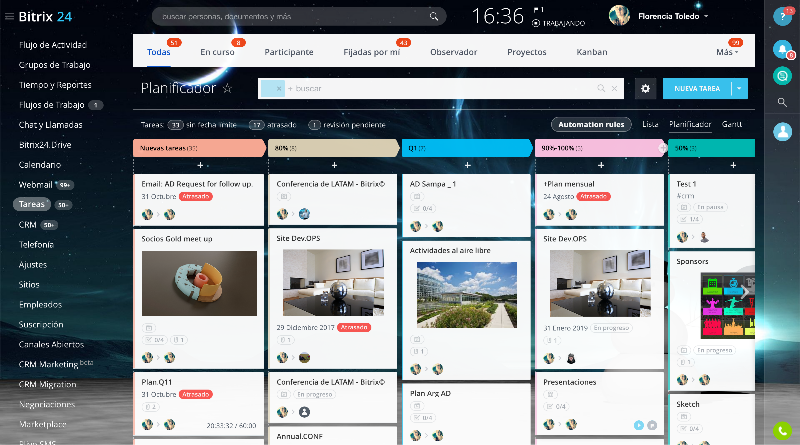The image size is (800, 445).
Task: Open the +Plan mensual task title
Action: pyautogui.click(x=569, y=184)
